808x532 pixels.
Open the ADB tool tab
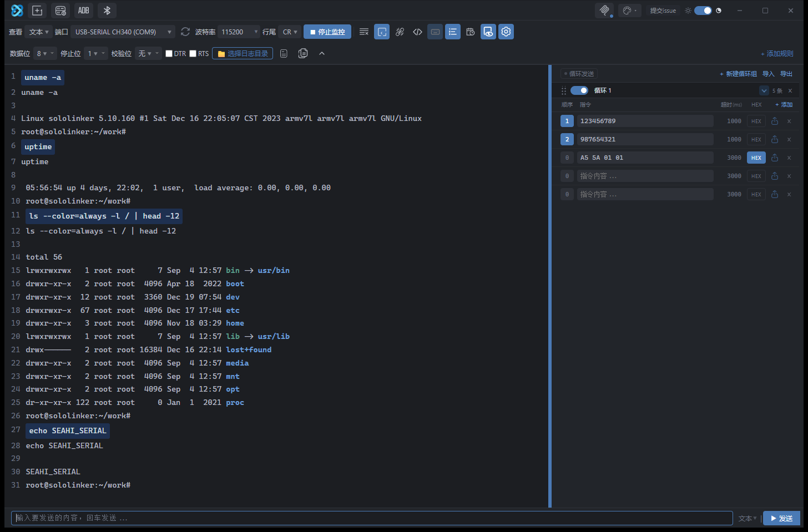(84, 11)
